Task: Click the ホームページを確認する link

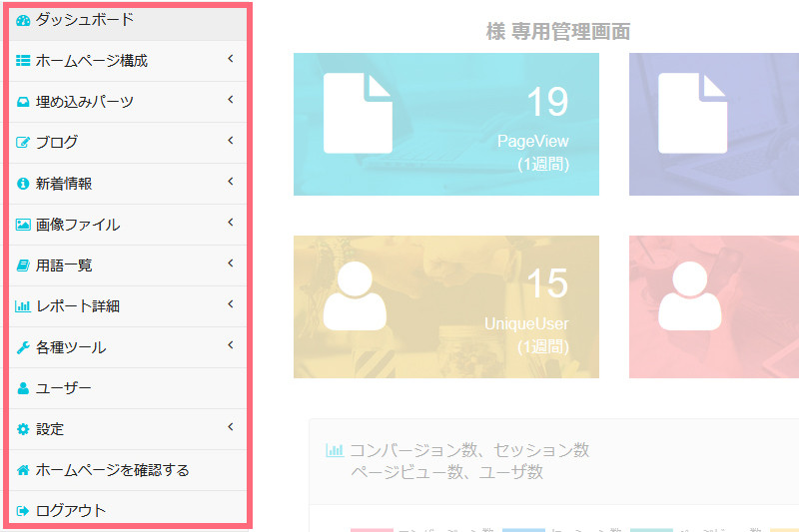Action: click(x=112, y=470)
